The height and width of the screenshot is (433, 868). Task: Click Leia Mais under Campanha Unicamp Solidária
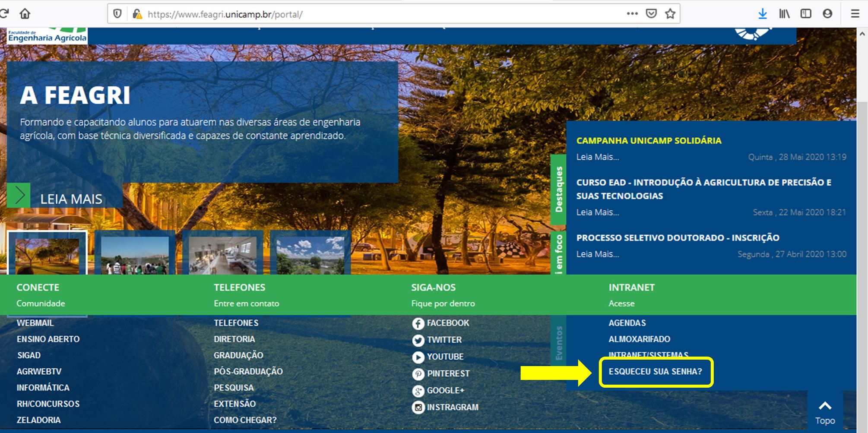click(x=597, y=157)
